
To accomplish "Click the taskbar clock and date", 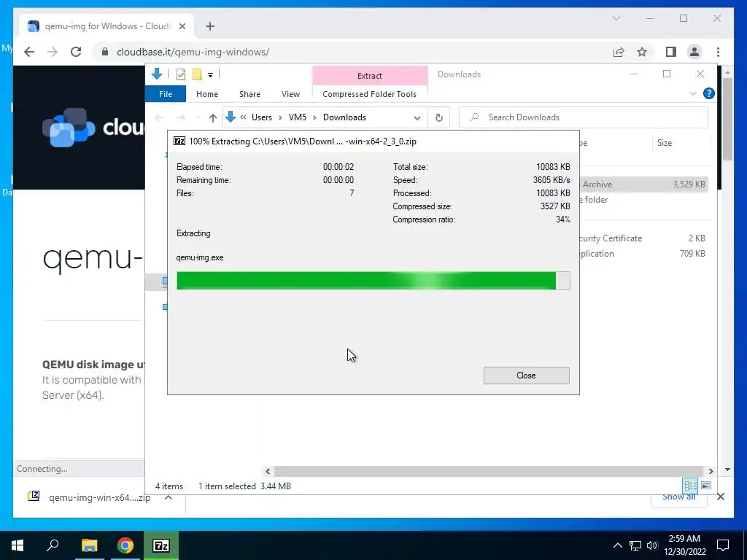I will click(684, 545).
